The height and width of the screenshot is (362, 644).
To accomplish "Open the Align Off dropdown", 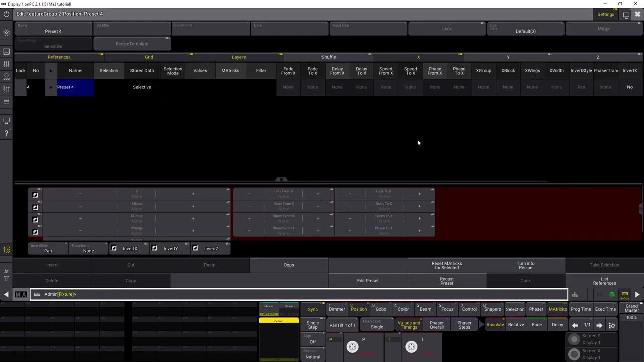I will point(313,340).
